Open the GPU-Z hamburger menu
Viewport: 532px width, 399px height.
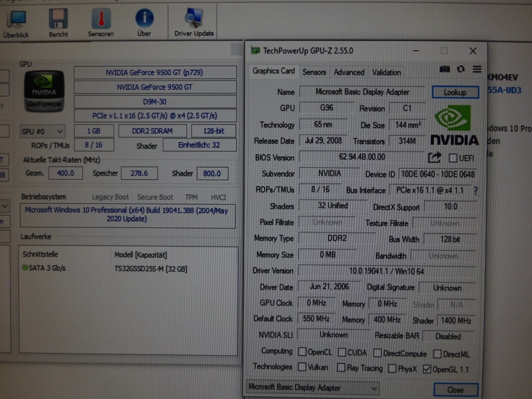[x=477, y=69]
